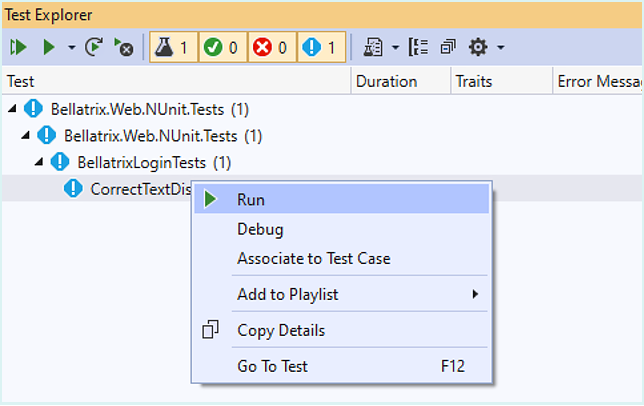Click Repeat Last Run icon
Image resolution: width=644 pixels, height=406 pixels.
point(94,47)
